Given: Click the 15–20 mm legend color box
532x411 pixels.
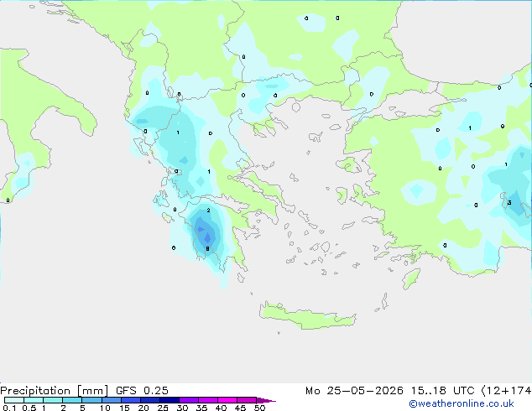Looking at the screenshot, I should click(x=131, y=400).
